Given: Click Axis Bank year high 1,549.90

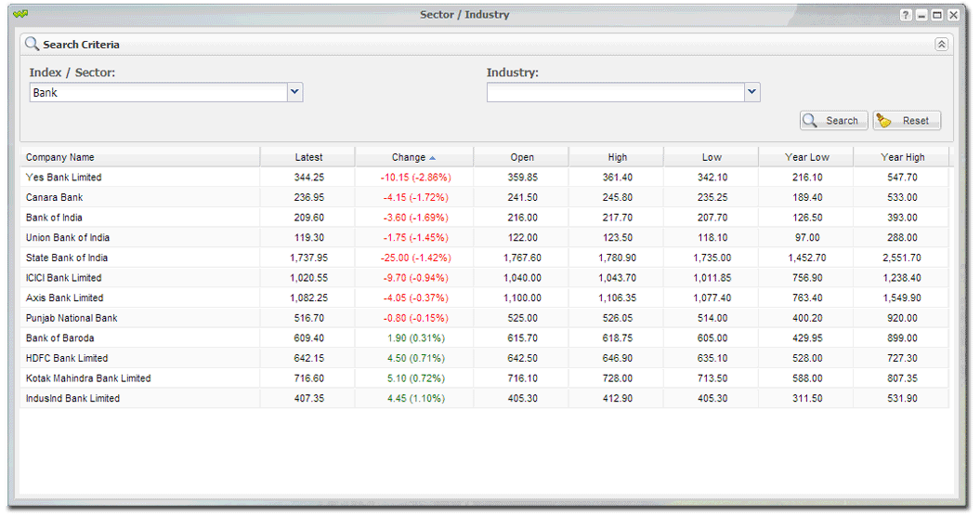Looking at the screenshot, I should (902, 298).
